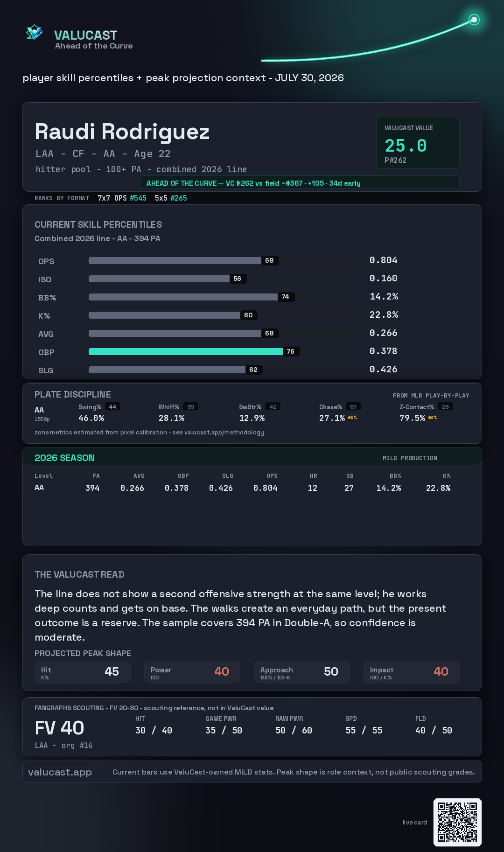Click the Power 40 peak tile
This screenshot has height=852, width=504.
[x=192, y=672]
